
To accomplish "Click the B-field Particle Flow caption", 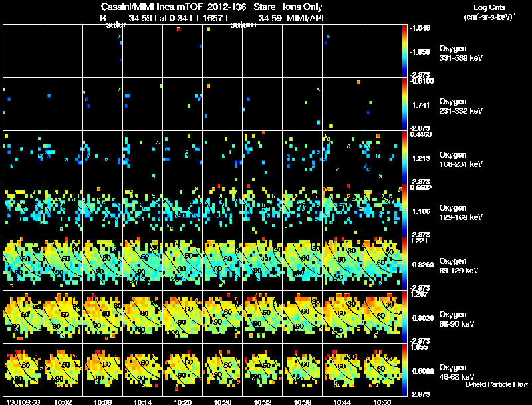I will tap(497, 384).
